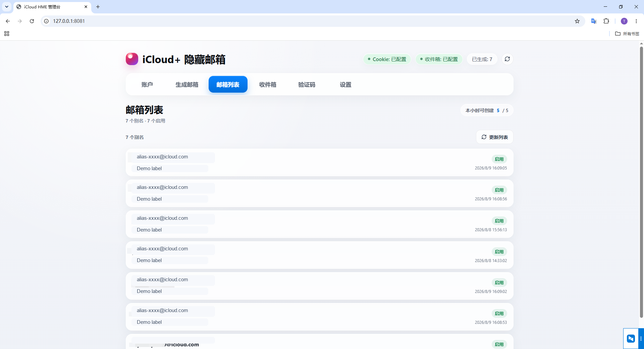Click the Cookie: 已配置 status badge

[x=387, y=59]
